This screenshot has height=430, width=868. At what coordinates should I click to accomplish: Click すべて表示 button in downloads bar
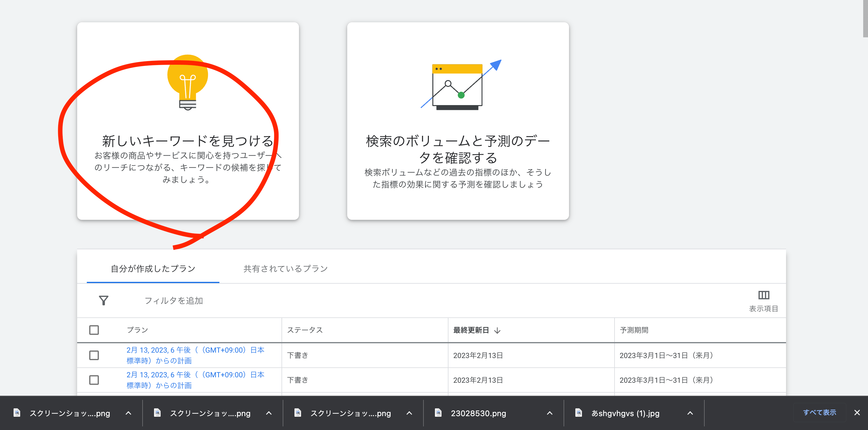[x=819, y=412]
